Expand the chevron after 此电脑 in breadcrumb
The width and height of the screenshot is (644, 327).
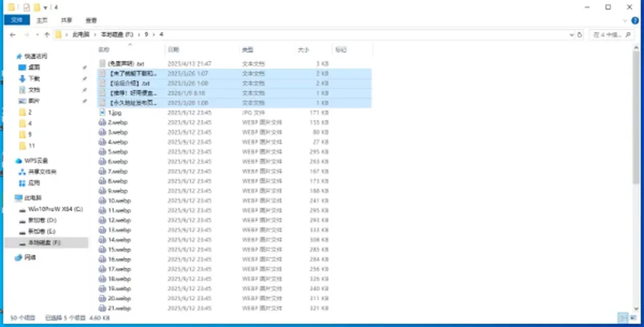[x=95, y=35]
